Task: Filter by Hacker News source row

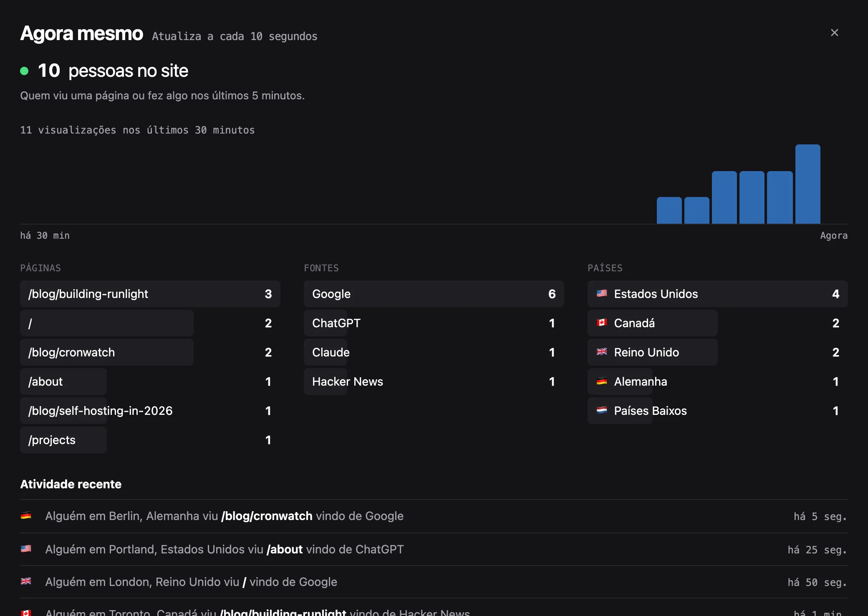Action: (x=434, y=381)
